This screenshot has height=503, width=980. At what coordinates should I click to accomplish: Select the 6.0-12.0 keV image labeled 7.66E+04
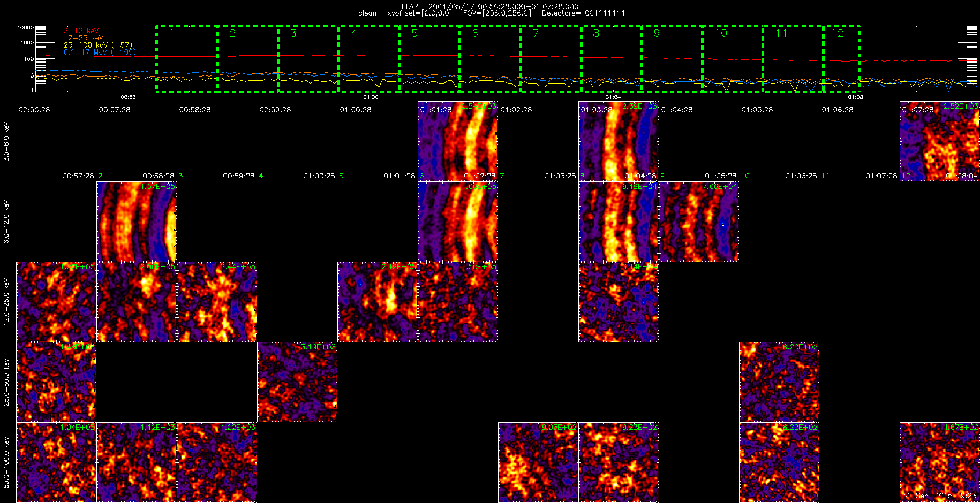pos(699,222)
